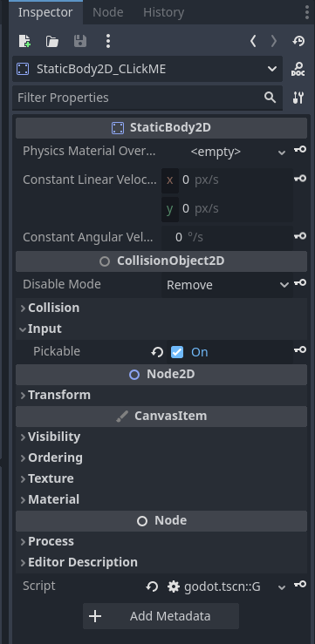Click the Filter Properties search field

147,98
